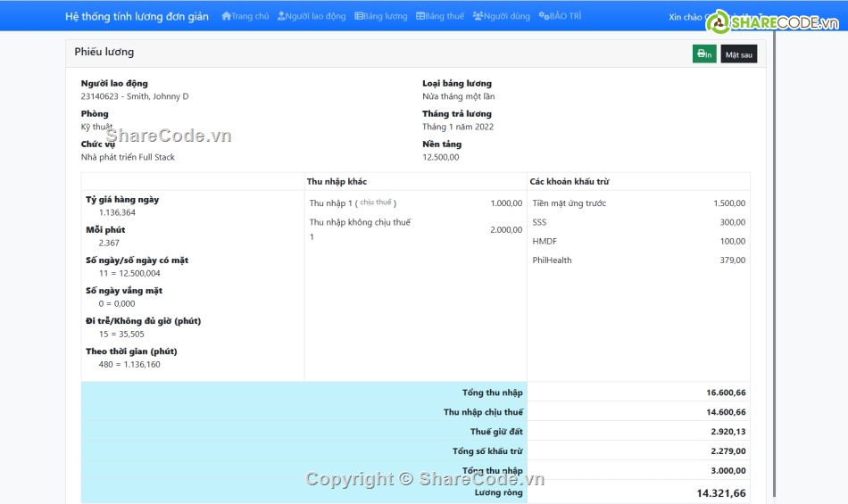Click the vertical page scrollbar
This screenshot has width=848, height=504.
[774, 268]
